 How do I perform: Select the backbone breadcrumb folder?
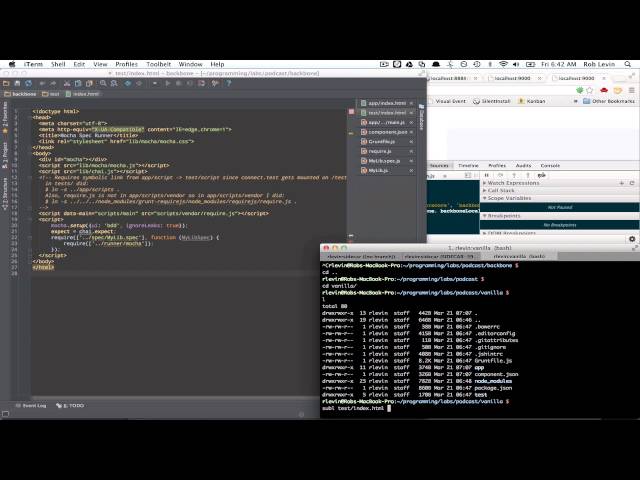pyautogui.click(x=20, y=94)
